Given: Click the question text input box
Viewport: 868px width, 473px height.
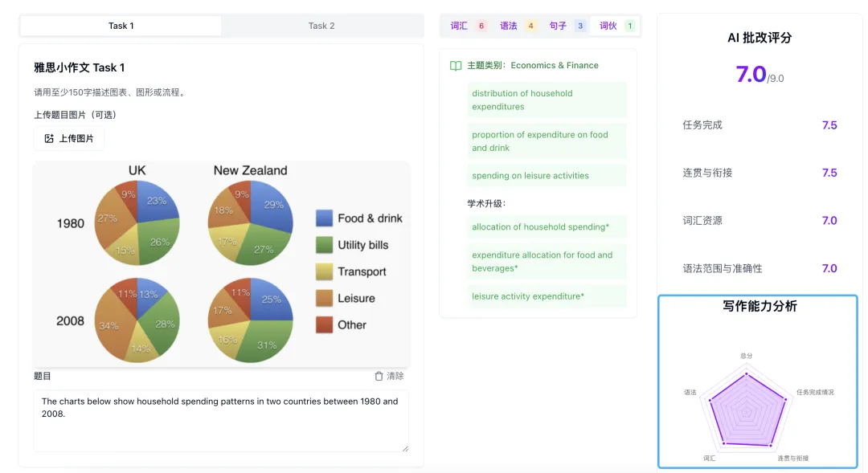Looking at the screenshot, I should [x=221, y=421].
